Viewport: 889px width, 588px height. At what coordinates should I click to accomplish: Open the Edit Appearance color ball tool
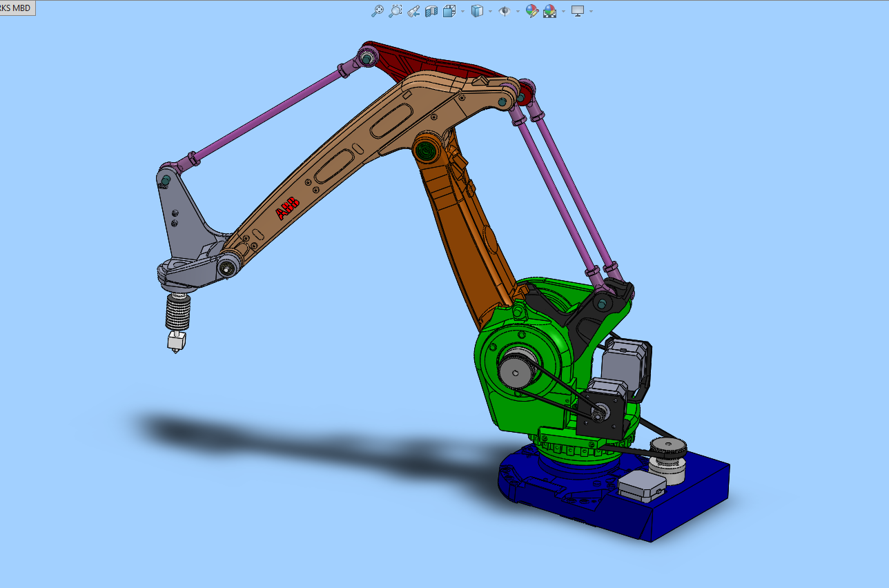[531, 11]
